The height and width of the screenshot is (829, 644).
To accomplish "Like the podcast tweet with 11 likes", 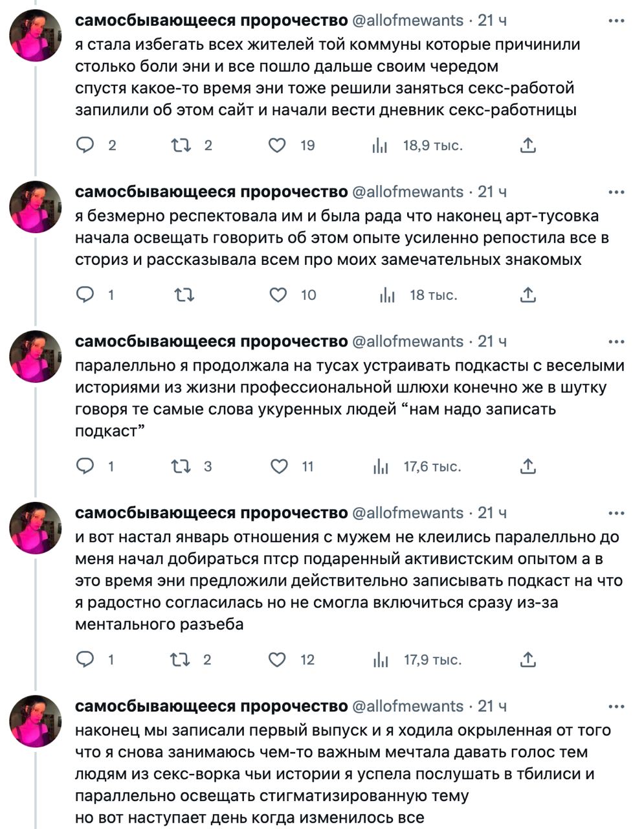I will (279, 466).
